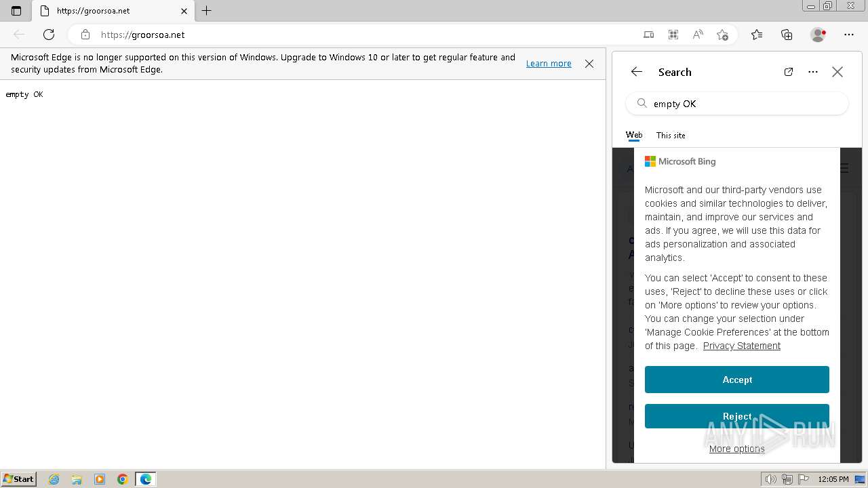Open the Favorites list
Image resolution: width=868 pixels, height=488 pixels.
[757, 35]
